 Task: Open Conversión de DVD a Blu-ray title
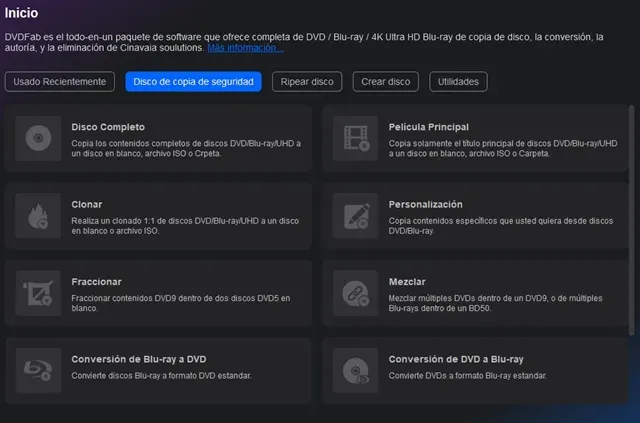pyautogui.click(x=456, y=359)
